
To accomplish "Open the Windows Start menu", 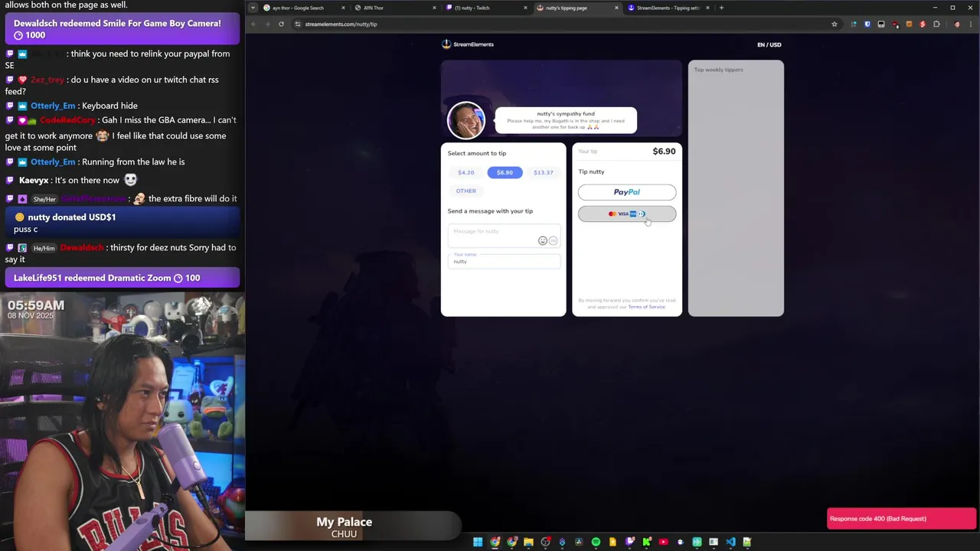I will pyautogui.click(x=478, y=542).
